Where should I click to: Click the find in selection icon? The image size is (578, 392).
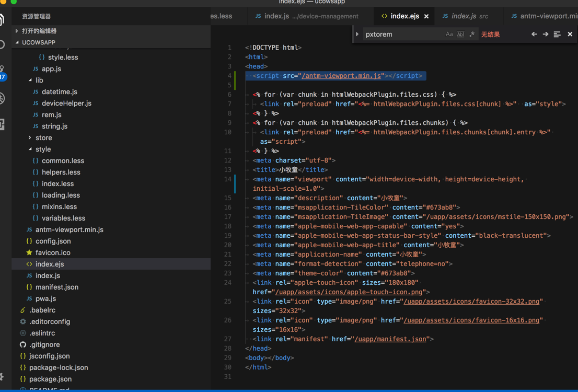[557, 34]
